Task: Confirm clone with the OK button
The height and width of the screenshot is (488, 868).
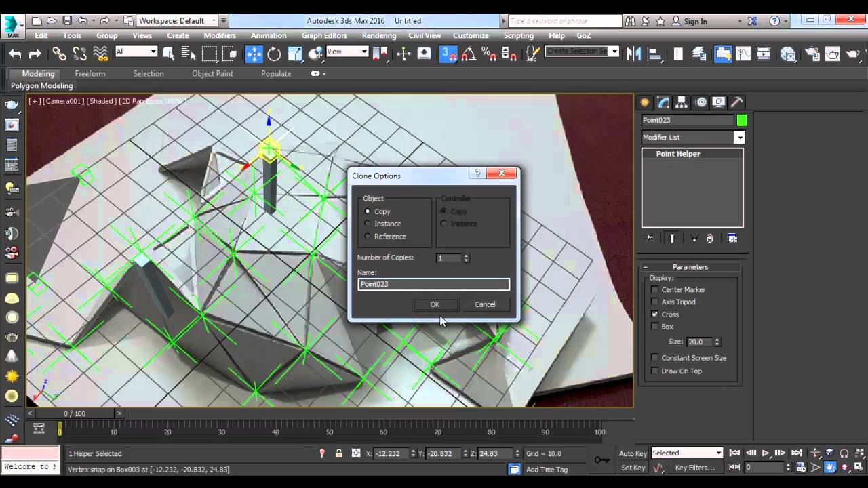Action: pyautogui.click(x=435, y=304)
